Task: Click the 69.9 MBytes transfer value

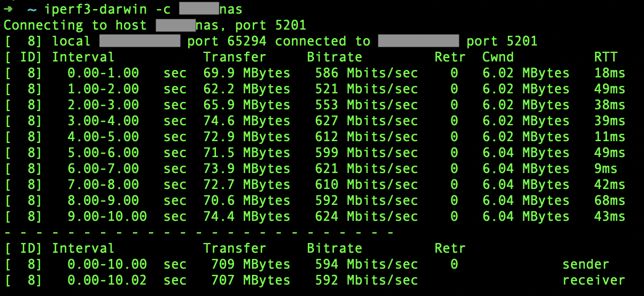Action: pyautogui.click(x=247, y=73)
